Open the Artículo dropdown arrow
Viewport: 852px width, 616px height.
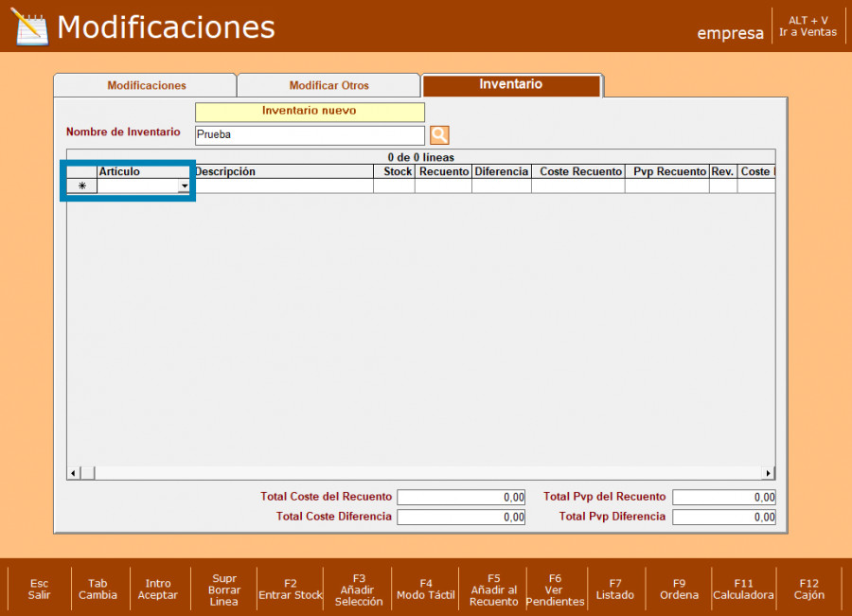[x=184, y=186]
